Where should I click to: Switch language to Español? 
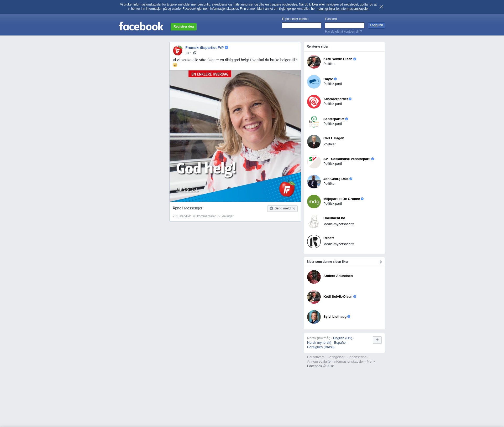coord(340,343)
